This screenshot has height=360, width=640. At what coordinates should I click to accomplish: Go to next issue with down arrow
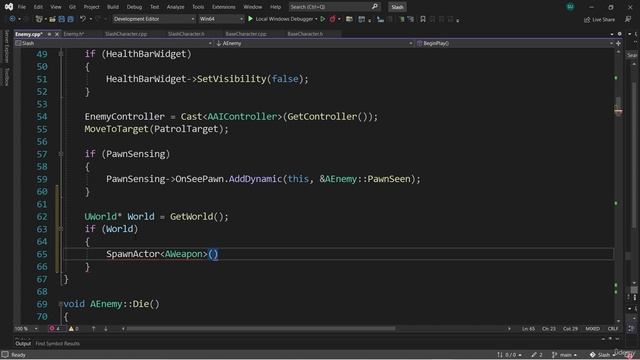[106, 329]
